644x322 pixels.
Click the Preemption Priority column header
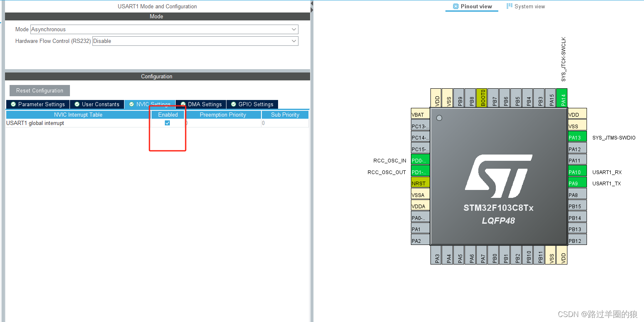click(x=223, y=115)
